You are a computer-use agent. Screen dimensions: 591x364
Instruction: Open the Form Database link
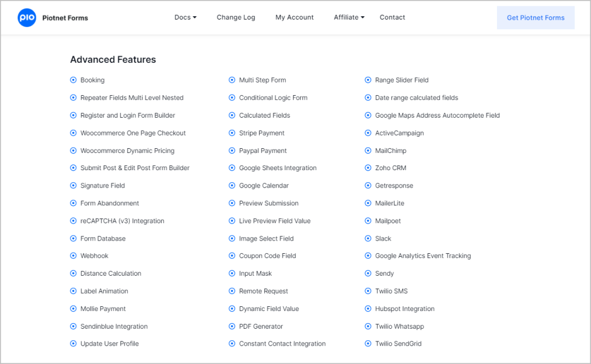tap(103, 238)
